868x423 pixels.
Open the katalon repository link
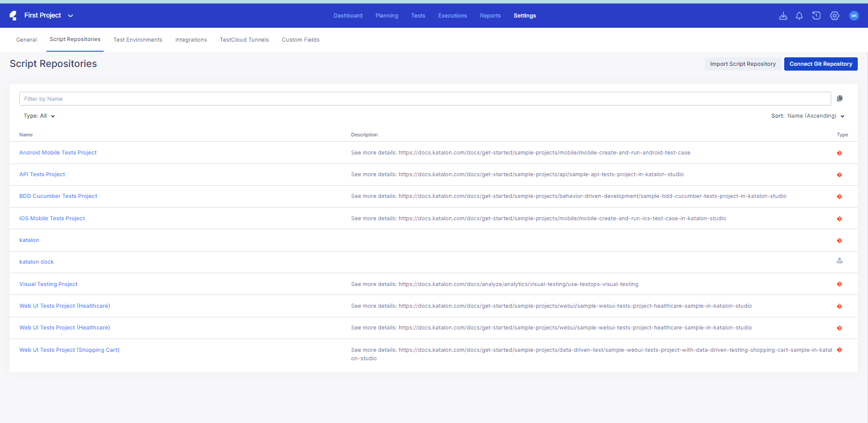(x=29, y=240)
